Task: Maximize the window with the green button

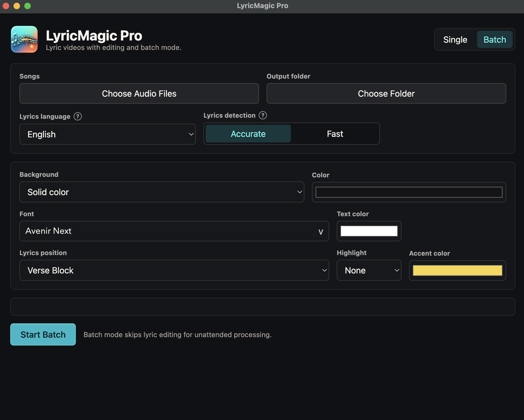Action: [x=28, y=6]
